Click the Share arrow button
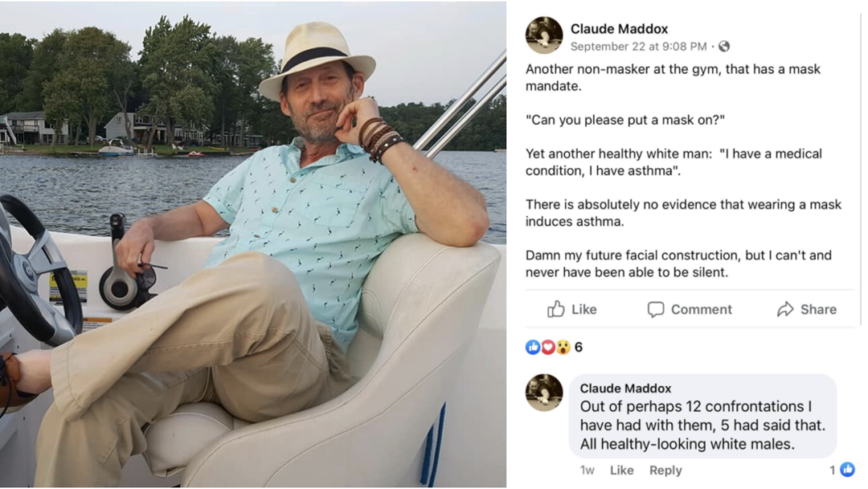This screenshot has width=868, height=489. [806, 309]
